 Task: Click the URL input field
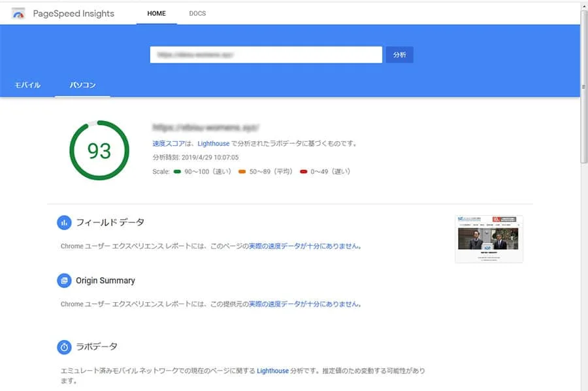[x=265, y=54]
